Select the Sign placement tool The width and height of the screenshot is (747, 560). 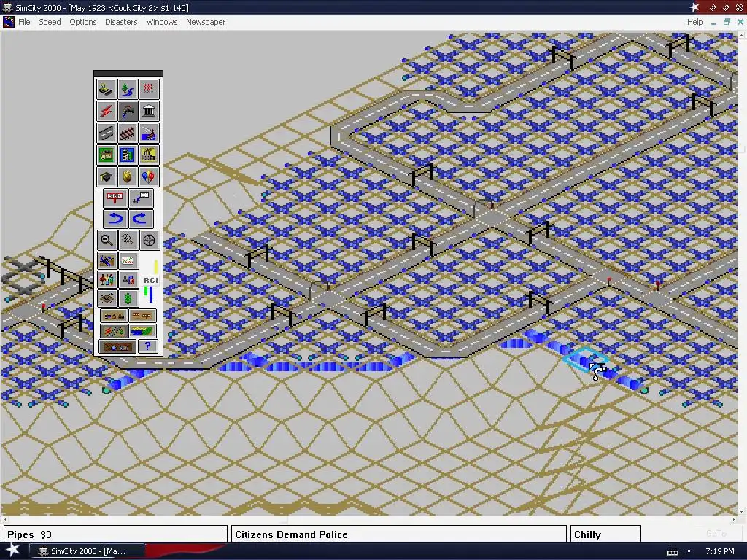(115, 198)
